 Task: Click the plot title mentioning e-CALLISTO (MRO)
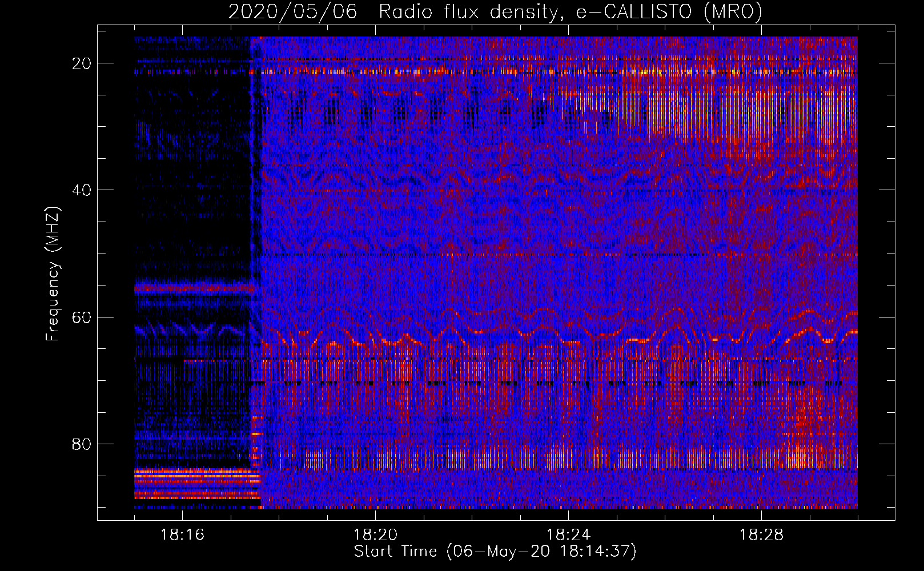(495, 11)
